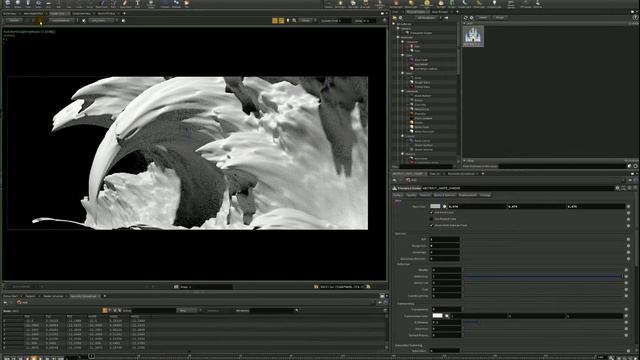Click the highlighted points mode icon in the spreadsheet toolbar
Viewport: 640px width, 360px height.
tap(105, 310)
